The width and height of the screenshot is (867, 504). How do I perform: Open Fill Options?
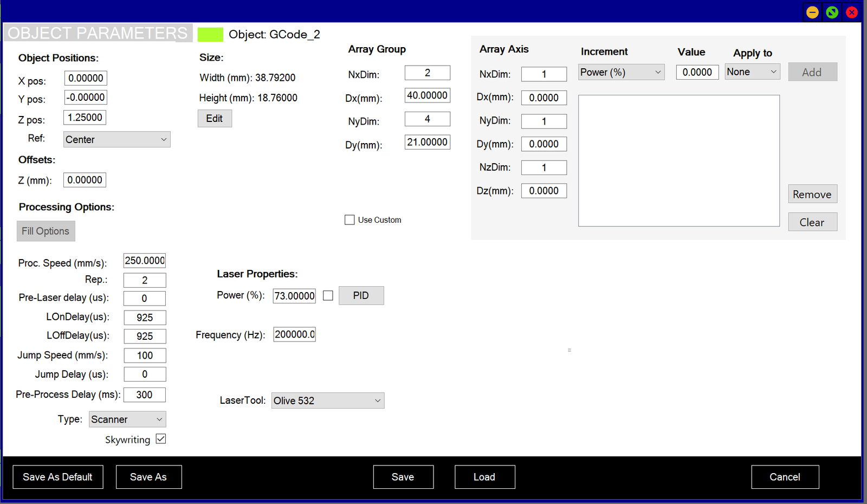[x=46, y=231]
